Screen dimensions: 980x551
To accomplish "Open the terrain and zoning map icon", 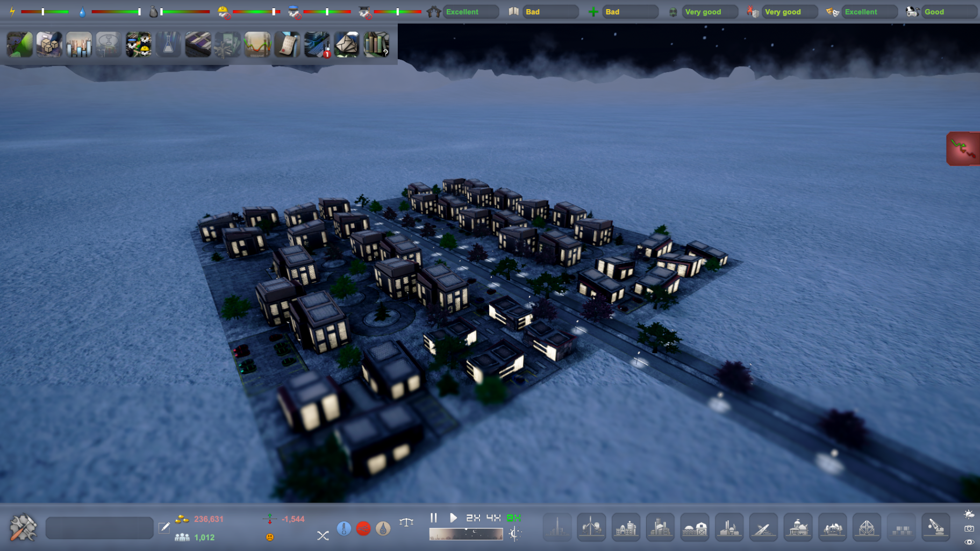I will pyautogui.click(x=19, y=44).
